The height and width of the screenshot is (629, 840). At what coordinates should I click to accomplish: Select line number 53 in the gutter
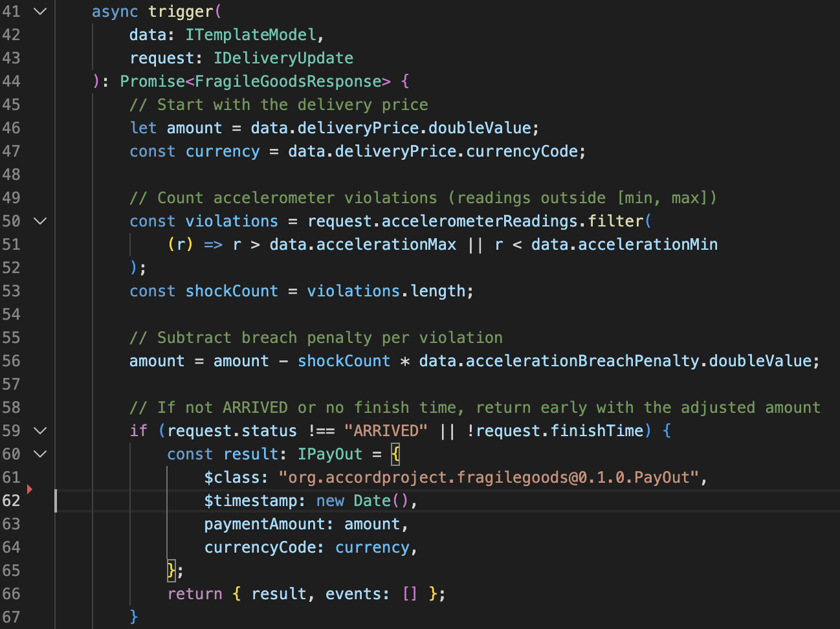click(x=11, y=291)
